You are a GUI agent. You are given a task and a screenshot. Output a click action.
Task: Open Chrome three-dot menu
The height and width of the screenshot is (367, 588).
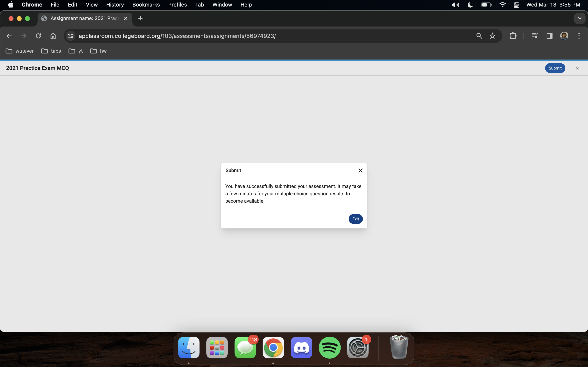[579, 36]
